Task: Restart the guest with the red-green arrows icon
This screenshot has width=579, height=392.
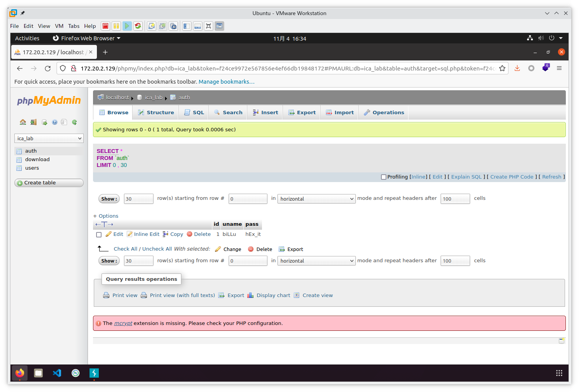Action: coord(138,26)
